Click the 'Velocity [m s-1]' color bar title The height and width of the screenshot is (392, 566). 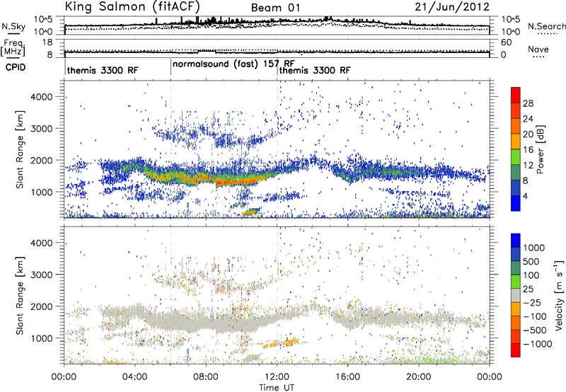pyautogui.click(x=560, y=295)
